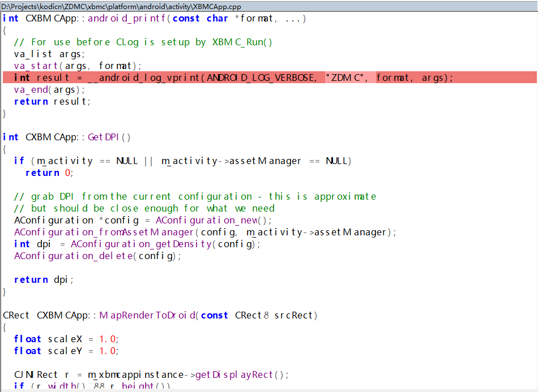This screenshot has height=392, width=538.
Task: Place cursor on va_list args line
Action: [x=49, y=54]
